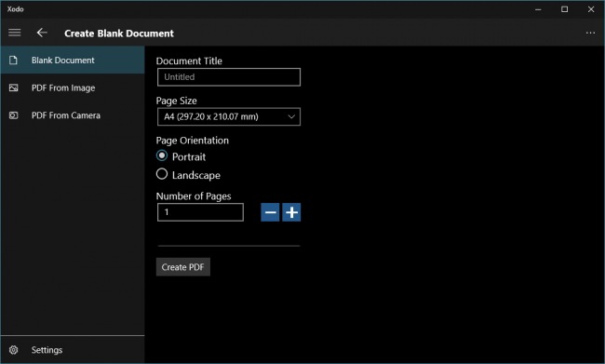This screenshot has height=364, width=605.
Task: Open the three-dot more options menu
Action: point(590,33)
